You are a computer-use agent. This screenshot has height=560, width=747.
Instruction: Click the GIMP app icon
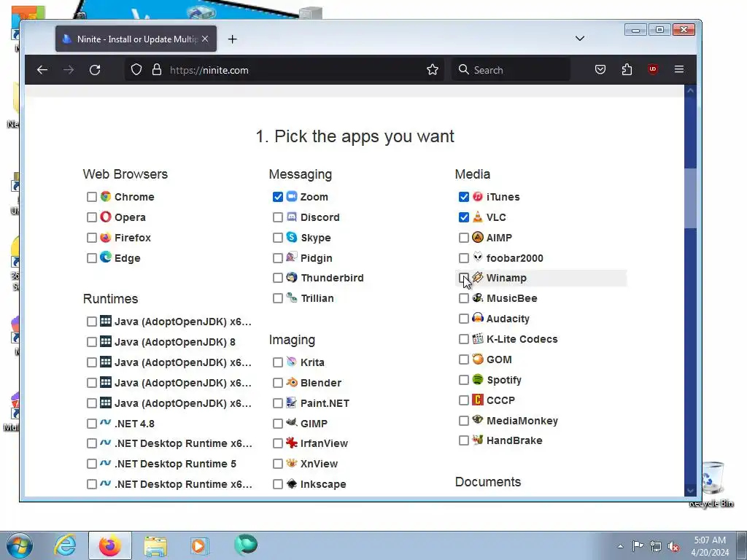click(292, 422)
